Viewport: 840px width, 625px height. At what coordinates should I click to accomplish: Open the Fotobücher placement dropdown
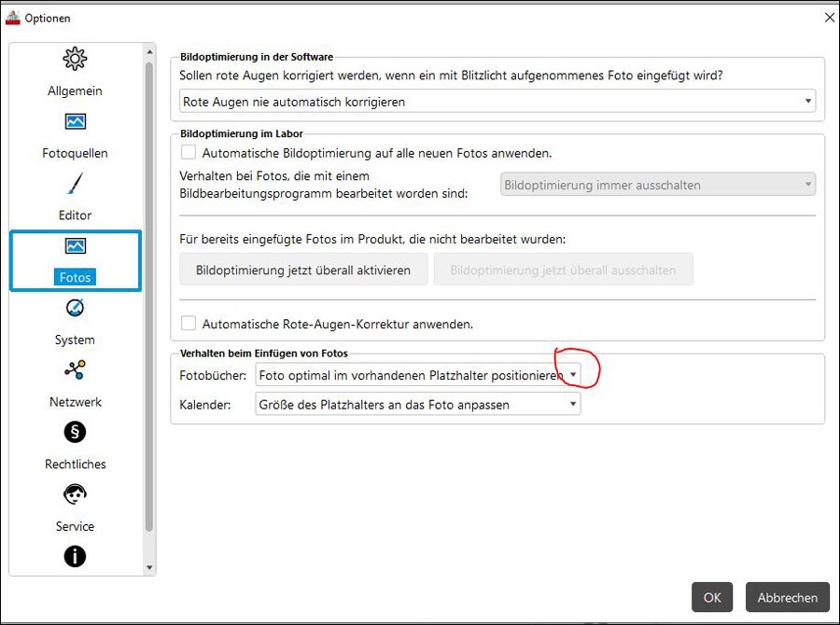(x=418, y=375)
